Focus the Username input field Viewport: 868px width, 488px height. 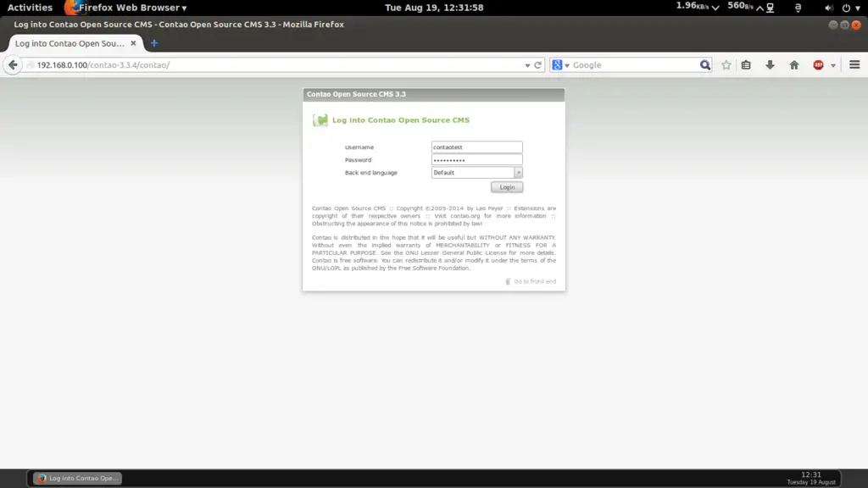[476, 147]
